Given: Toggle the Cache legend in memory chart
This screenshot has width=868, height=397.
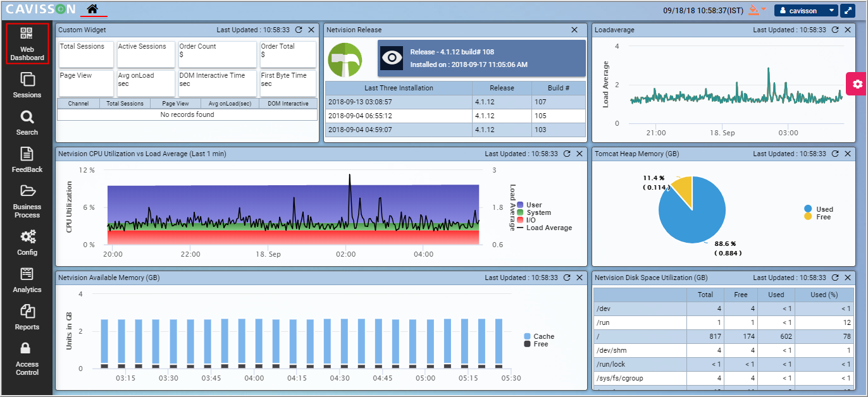Looking at the screenshot, I should (x=539, y=336).
